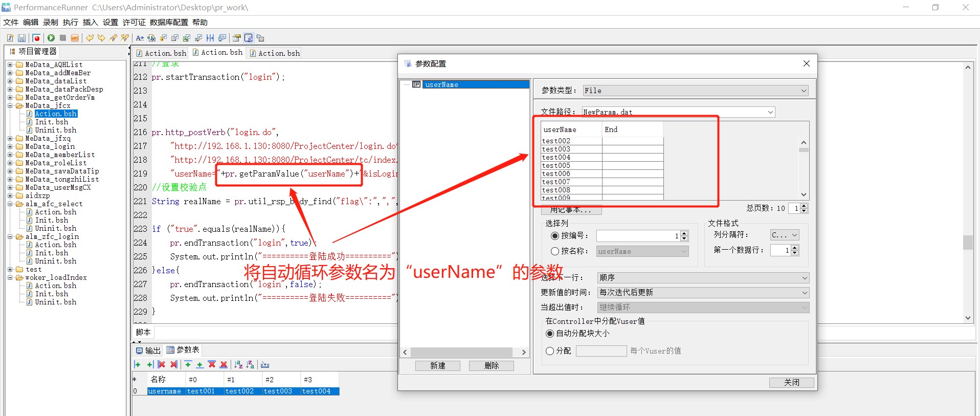Click the red record button in toolbar
This screenshot has width=980, height=416.
pos(36,38)
